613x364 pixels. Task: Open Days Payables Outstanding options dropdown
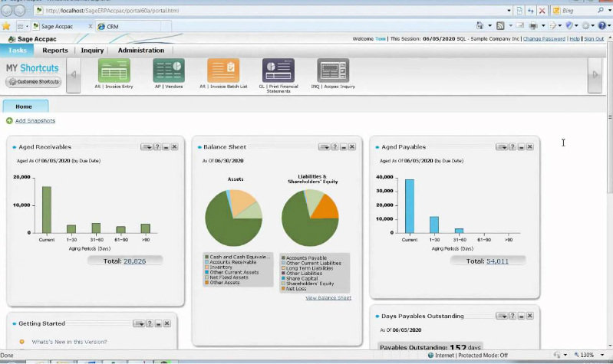[502, 316]
